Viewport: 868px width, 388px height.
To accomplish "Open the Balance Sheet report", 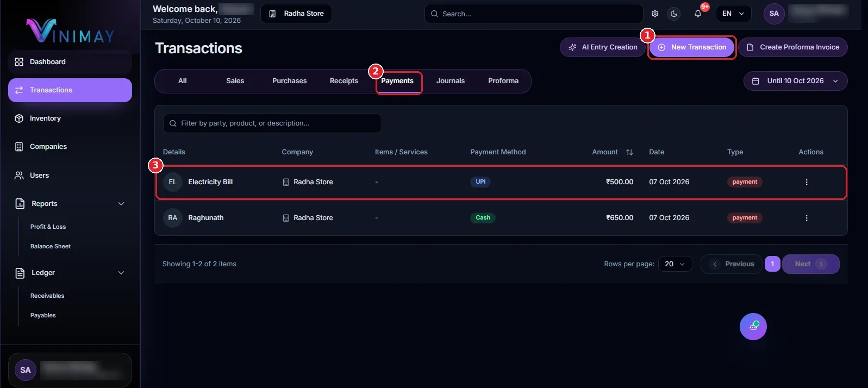I will [51, 247].
